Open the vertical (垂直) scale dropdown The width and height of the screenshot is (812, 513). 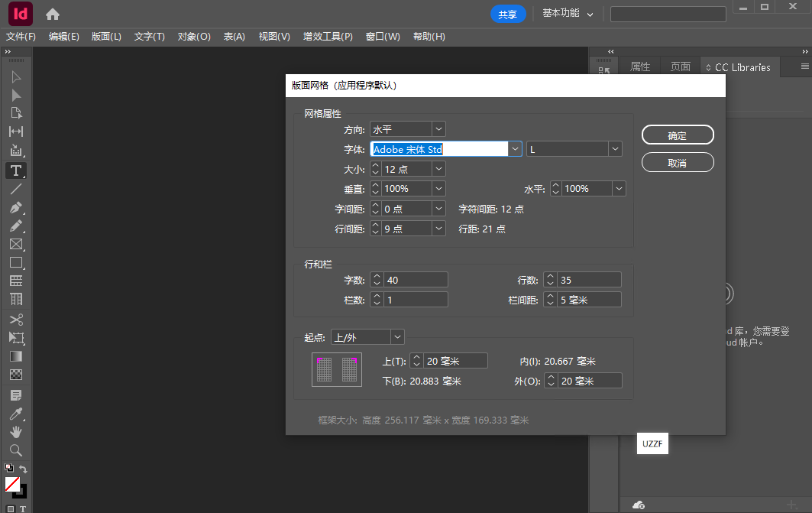click(438, 189)
